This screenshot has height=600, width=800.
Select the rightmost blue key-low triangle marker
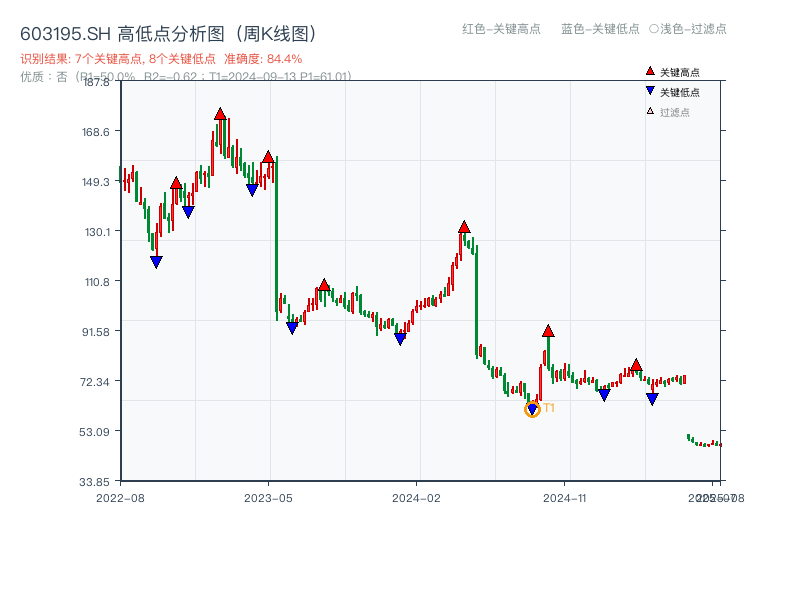pos(651,396)
